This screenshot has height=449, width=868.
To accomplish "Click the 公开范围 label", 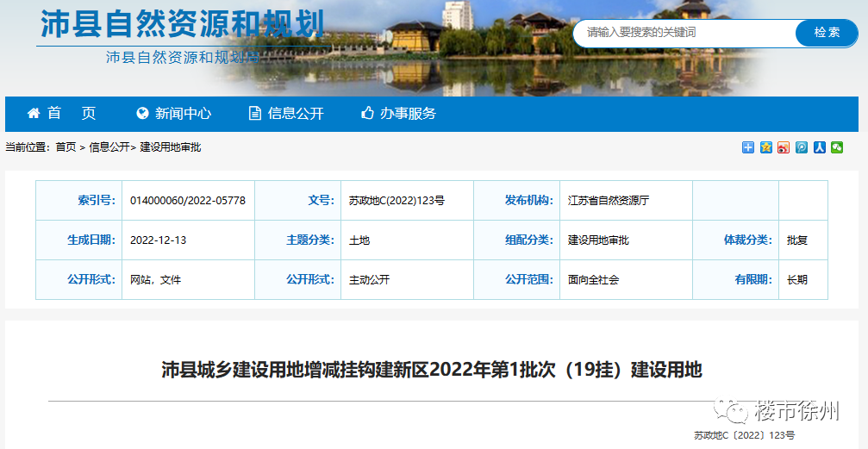I will pos(528,279).
